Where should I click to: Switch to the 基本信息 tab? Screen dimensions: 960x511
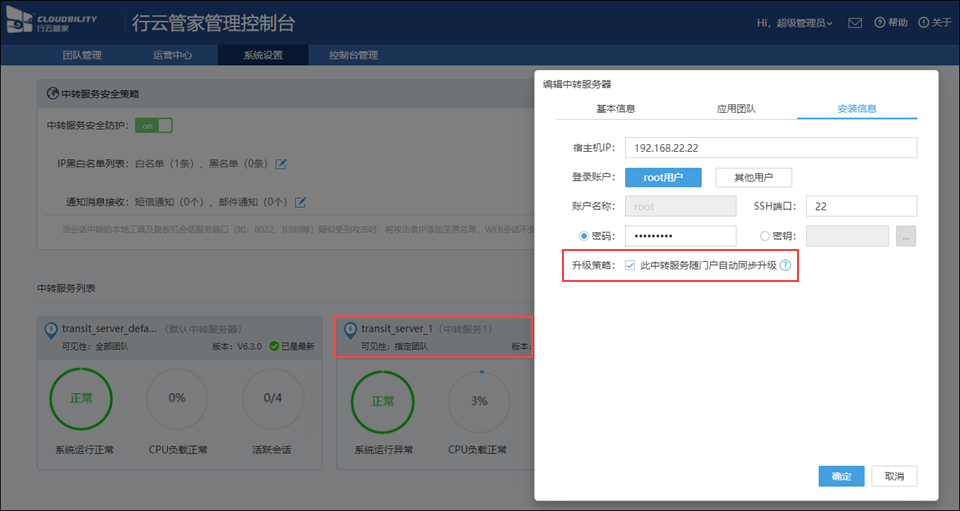point(615,108)
